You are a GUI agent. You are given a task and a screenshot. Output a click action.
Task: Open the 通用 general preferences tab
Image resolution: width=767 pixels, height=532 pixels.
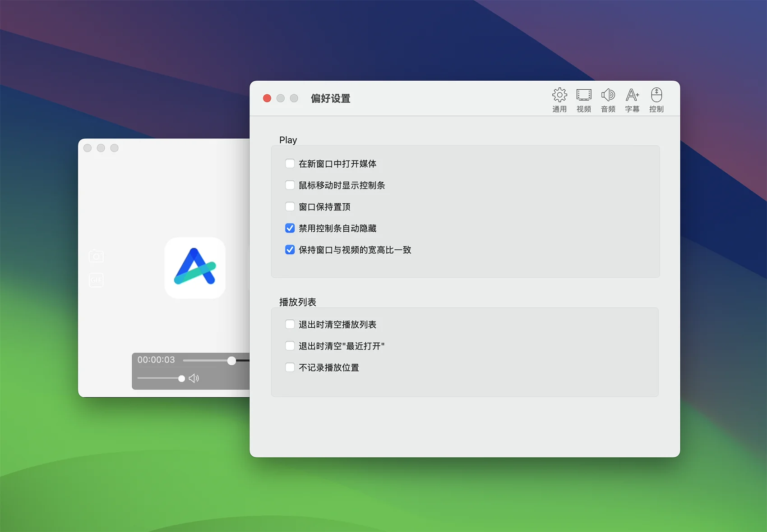(x=559, y=100)
